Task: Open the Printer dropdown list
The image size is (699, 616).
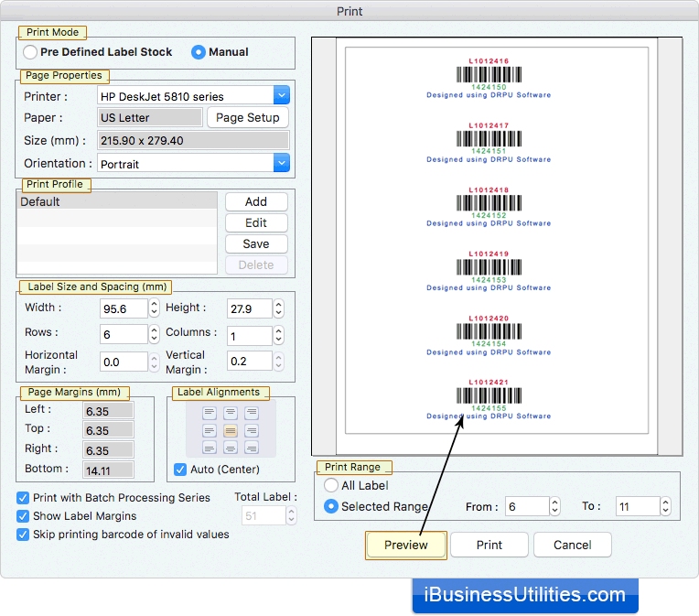Action: tap(282, 95)
